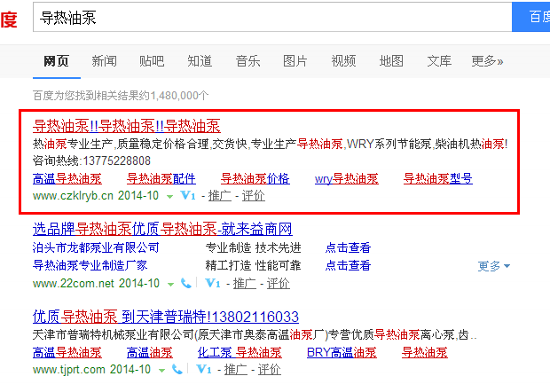Click 高温导热油泵 sublink under the czklryb result
This screenshot has height=392, width=550.
coord(67,179)
